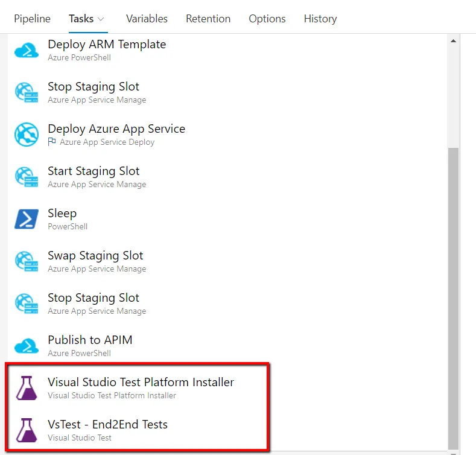This screenshot has width=476, height=455.
Task: Click the PowerShell subtitle under Sleep
Action: point(68,226)
